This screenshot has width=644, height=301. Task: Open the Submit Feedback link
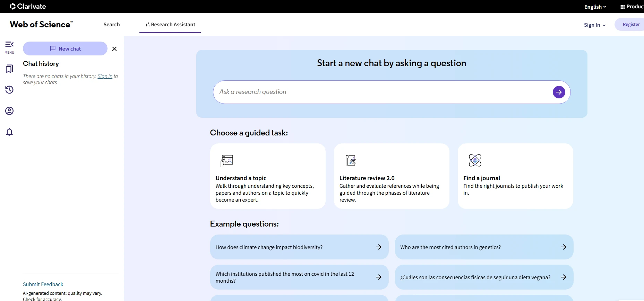[43, 284]
